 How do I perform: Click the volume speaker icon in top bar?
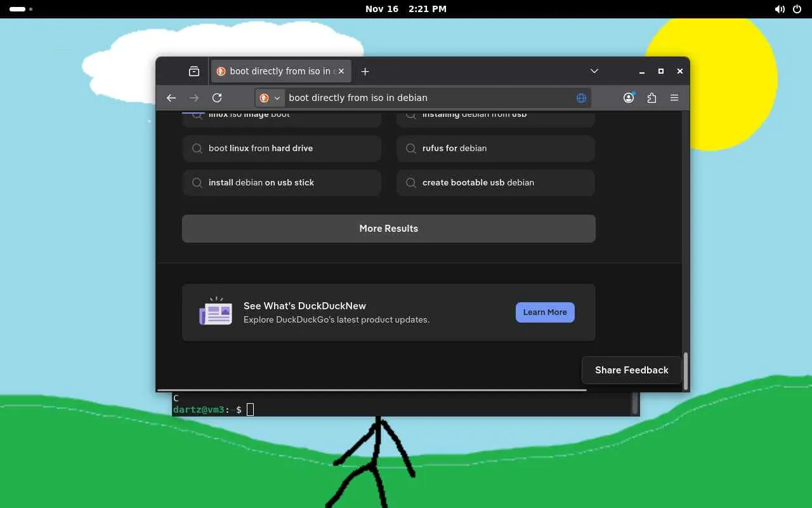tap(780, 9)
